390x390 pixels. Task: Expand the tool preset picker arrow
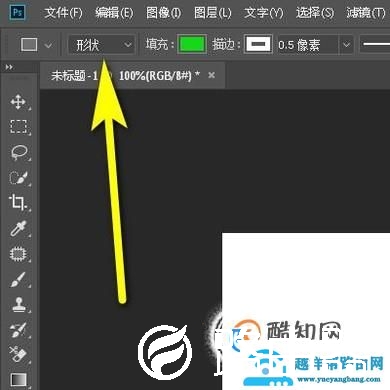(x=48, y=45)
